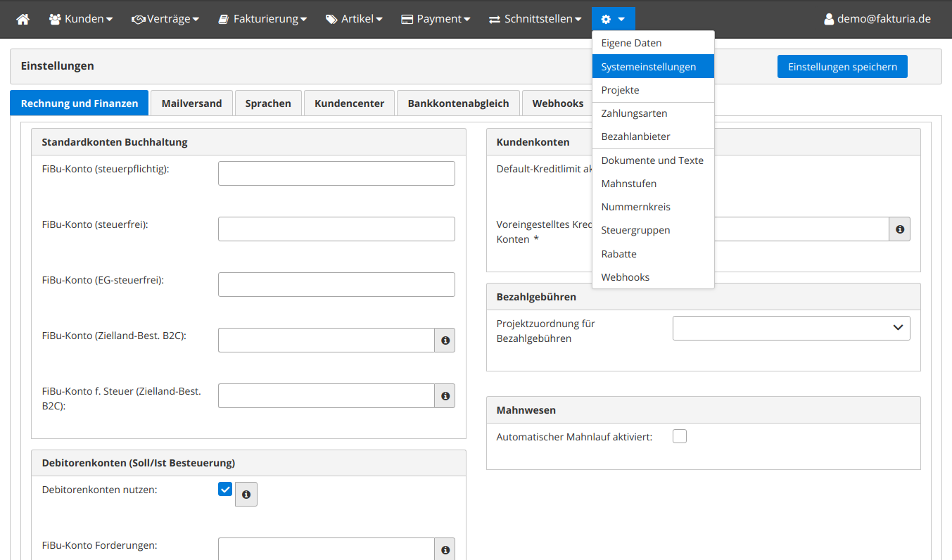Switch to the Mailversand tab
Screen dimensions: 952x560
pyautogui.click(x=191, y=103)
